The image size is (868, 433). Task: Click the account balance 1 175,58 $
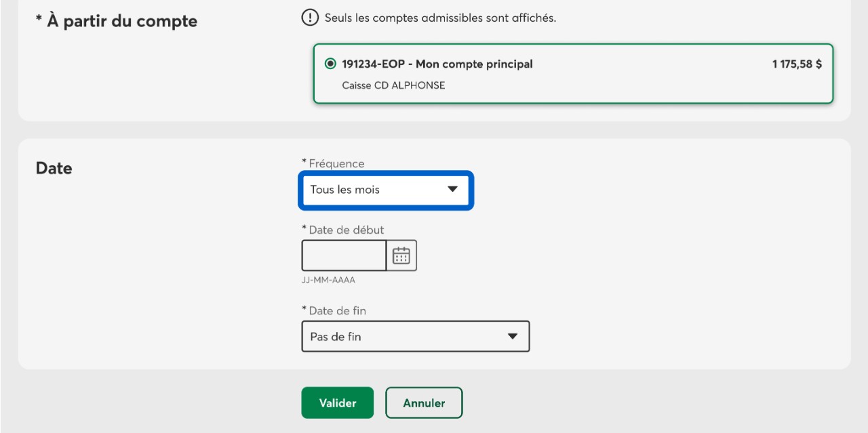coord(797,64)
